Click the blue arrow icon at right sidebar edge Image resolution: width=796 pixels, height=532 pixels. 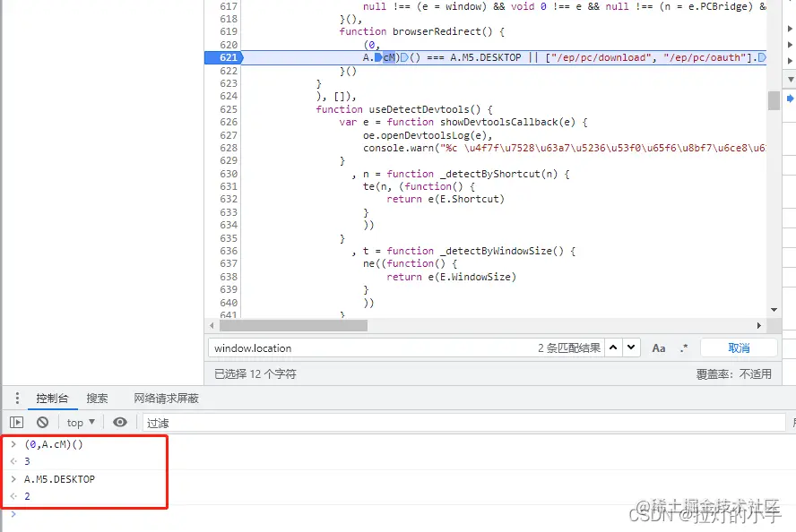[x=790, y=99]
